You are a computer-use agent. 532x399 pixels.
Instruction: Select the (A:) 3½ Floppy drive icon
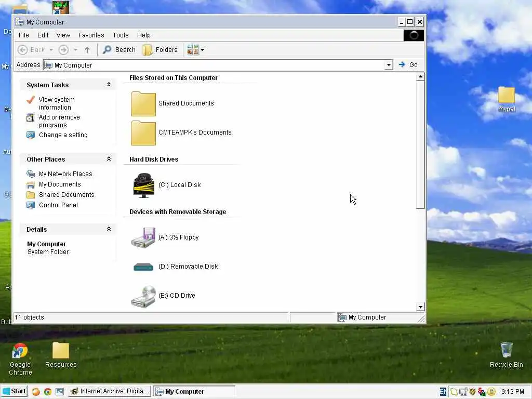tap(143, 237)
